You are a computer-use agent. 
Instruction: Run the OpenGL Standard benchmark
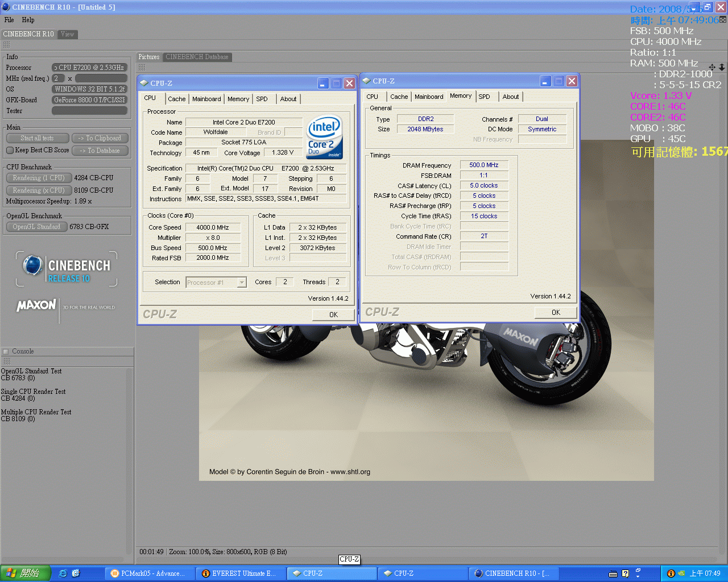[37, 227]
